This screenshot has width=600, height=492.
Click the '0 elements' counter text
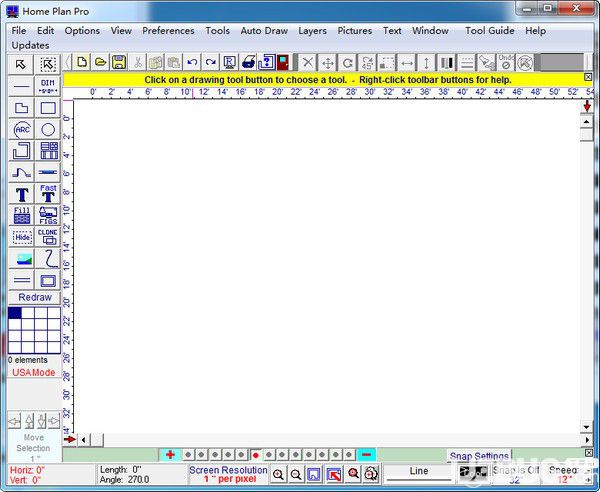click(28, 360)
